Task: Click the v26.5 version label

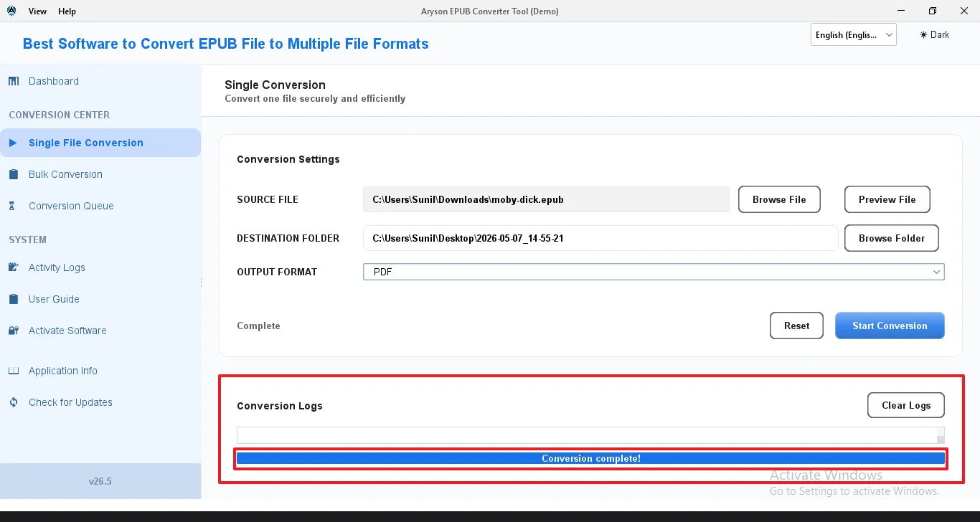Action: (100, 481)
